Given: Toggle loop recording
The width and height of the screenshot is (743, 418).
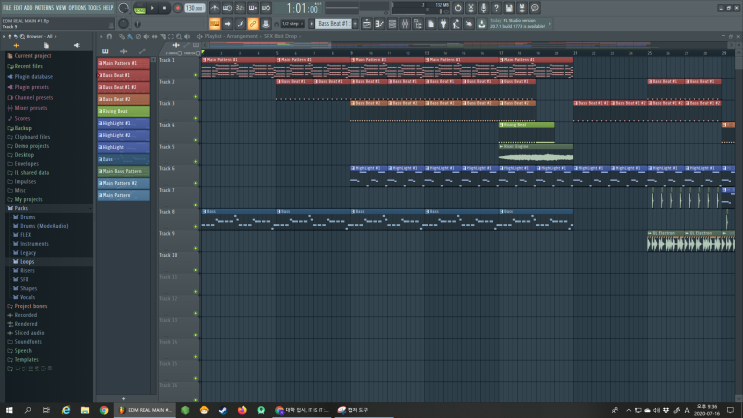Looking at the screenshot, I should [x=266, y=8].
